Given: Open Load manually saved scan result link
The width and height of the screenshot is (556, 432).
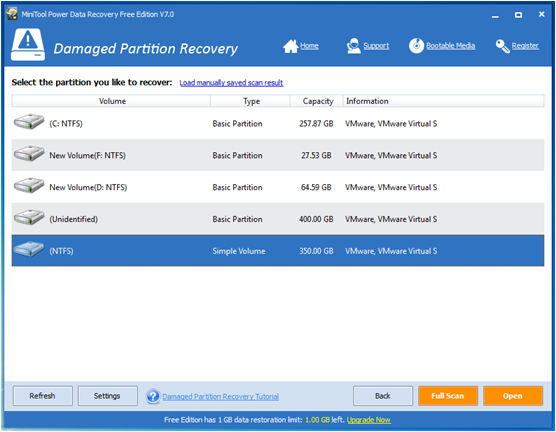Looking at the screenshot, I should tap(231, 83).
